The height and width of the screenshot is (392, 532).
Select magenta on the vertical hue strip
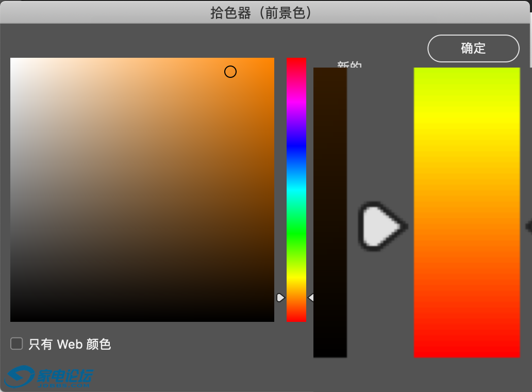click(296, 102)
